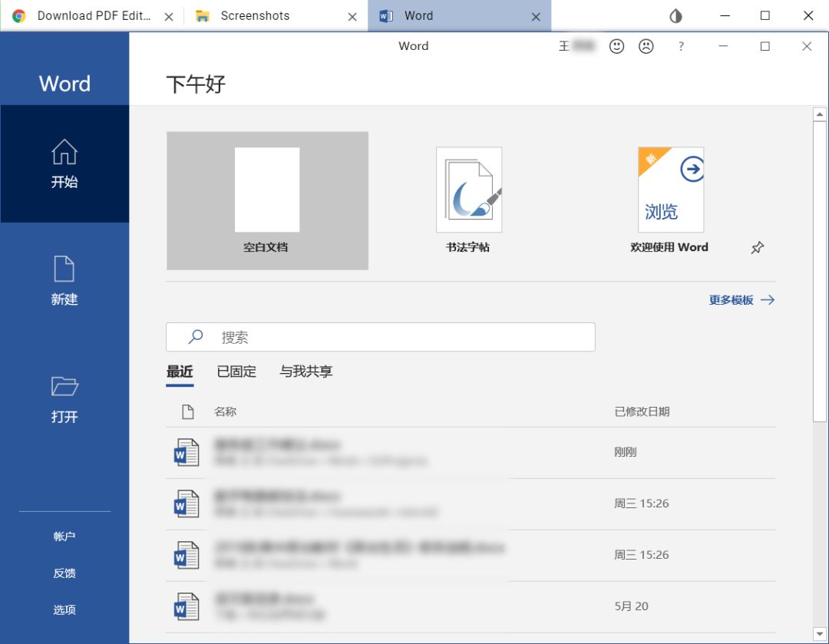Click the frowning face feedback icon
Viewport: 829px width, 644px height.
click(646, 47)
